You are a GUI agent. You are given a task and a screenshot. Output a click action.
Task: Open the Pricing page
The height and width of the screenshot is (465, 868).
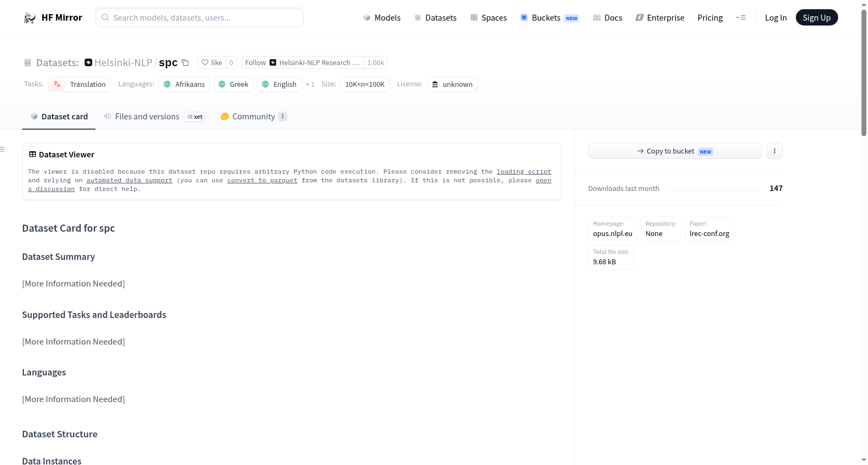710,17
